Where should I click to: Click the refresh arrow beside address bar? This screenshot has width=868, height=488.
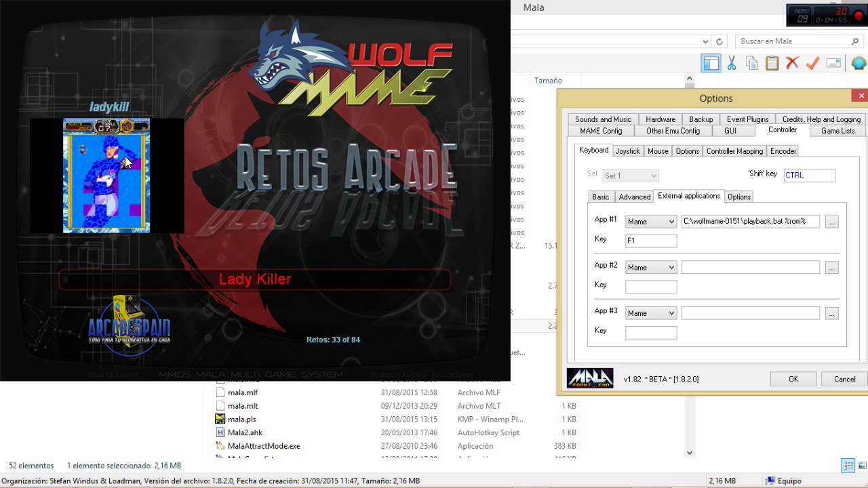coord(719,41)
